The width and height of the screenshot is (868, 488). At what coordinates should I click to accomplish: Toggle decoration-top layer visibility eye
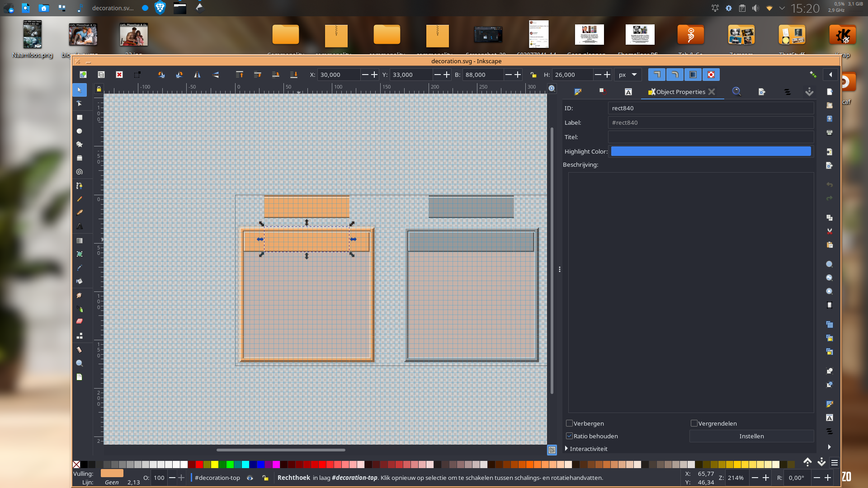tap(250, 478)
